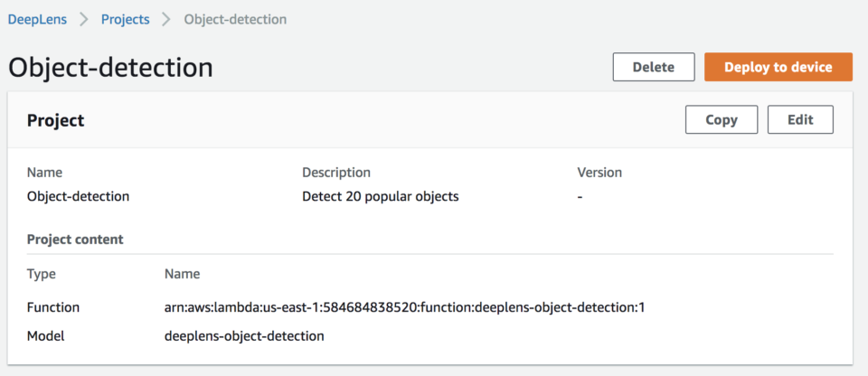
Task: Click the Project content section heading
Action: pyautogui.click(x=75, y=240)
